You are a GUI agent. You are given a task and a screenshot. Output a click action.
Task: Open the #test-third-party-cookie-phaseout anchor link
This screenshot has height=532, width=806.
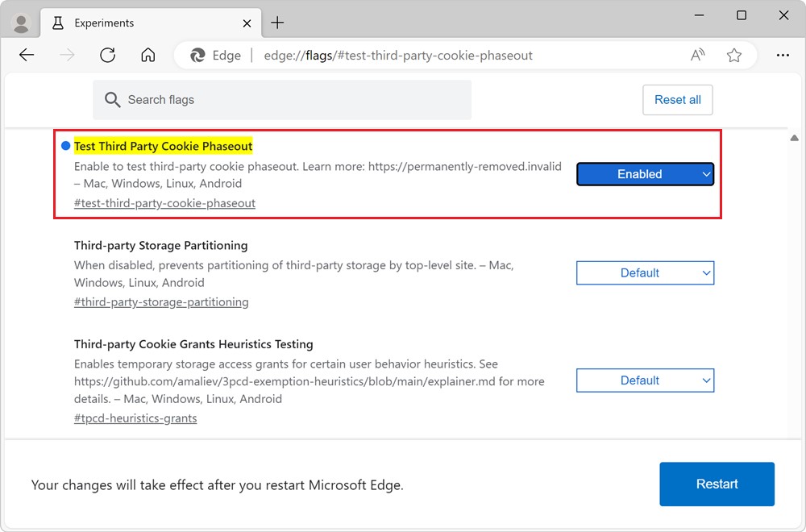tap(164, 203)
